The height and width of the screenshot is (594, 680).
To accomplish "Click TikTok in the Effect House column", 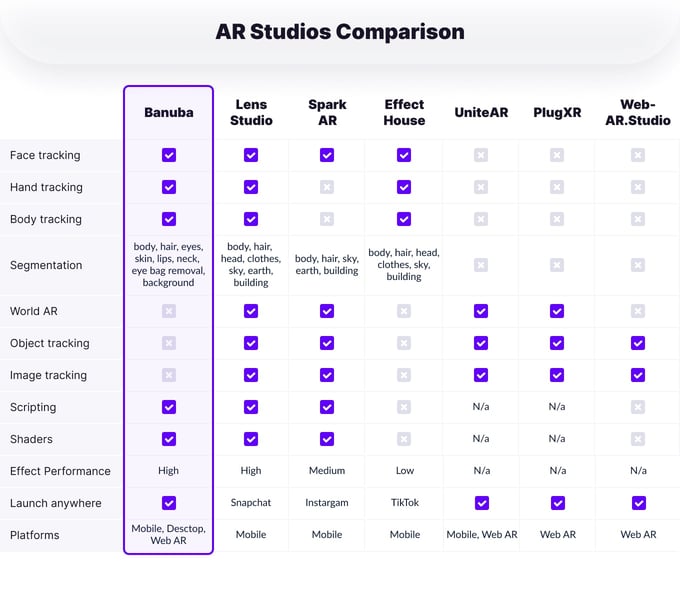I will [404, 503].
